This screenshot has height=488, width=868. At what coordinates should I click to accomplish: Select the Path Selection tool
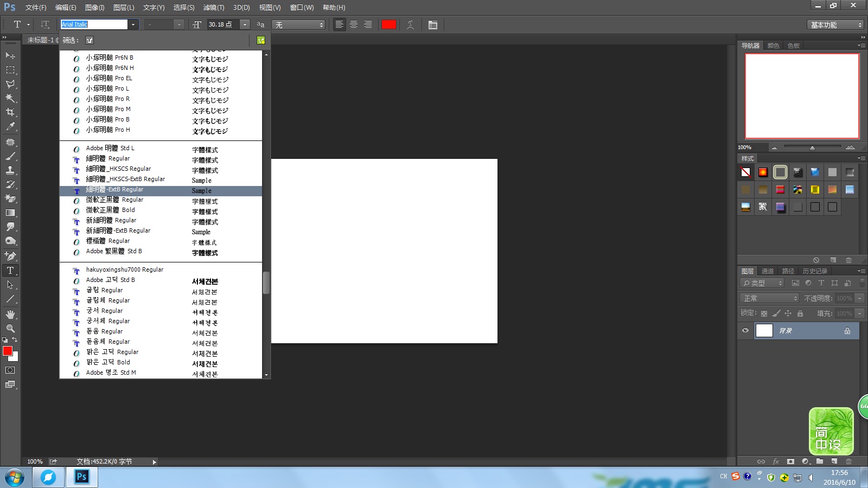[x=10, y=285]
